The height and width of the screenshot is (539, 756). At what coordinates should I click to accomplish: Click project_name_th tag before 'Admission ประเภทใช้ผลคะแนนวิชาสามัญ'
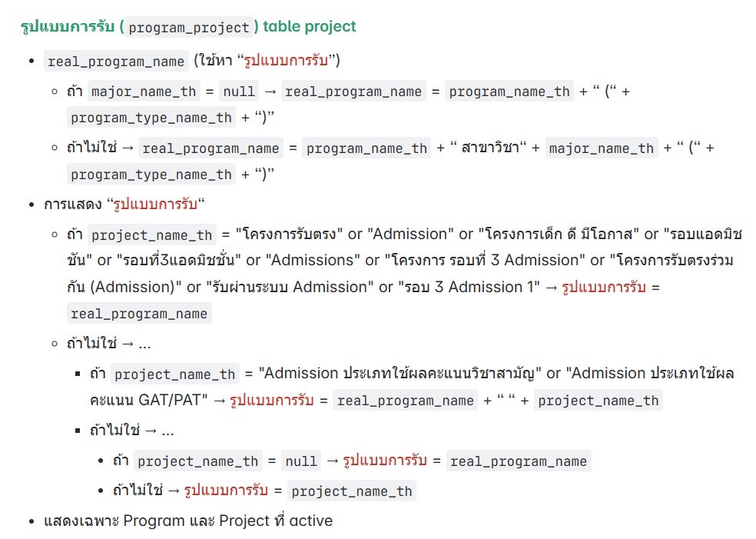(x=175, y=374)
